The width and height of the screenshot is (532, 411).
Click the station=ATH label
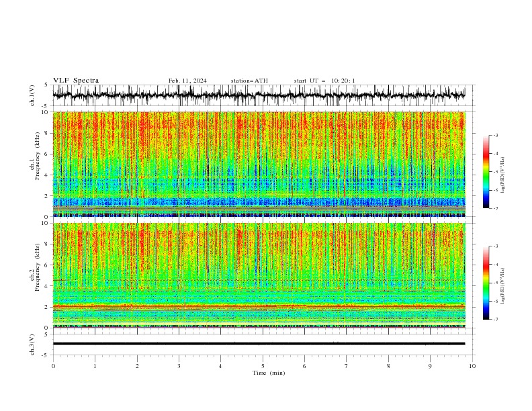pos(249,81)
